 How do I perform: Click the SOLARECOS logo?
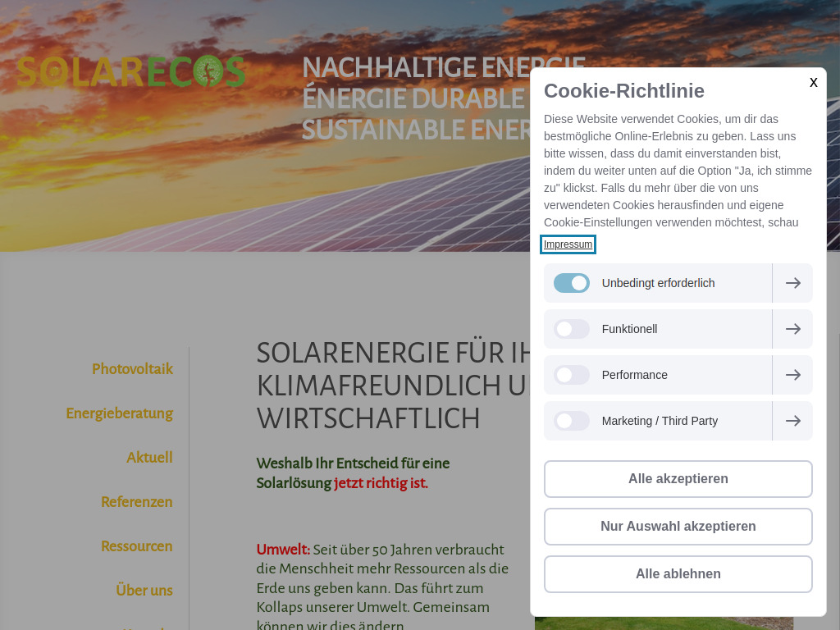pos(131,72)
